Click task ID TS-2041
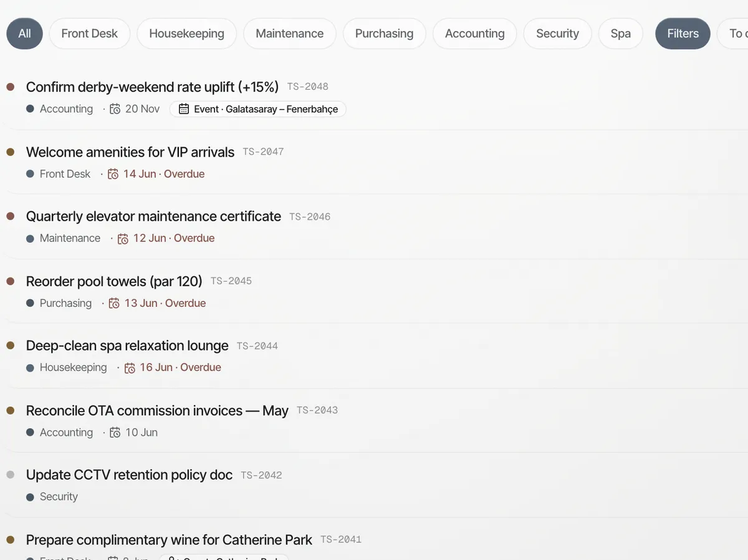This screenshot has width=748, height=560. tap(341, 539)
